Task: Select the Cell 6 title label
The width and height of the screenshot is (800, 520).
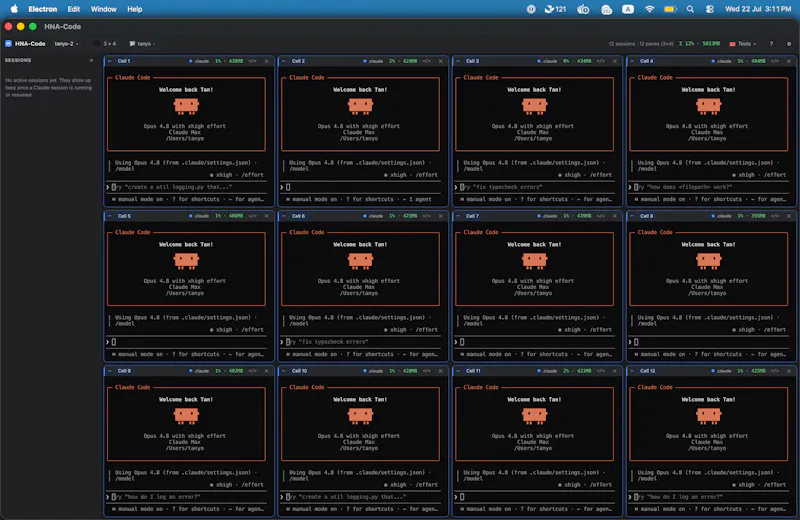Action: click(x=298, y=216)
